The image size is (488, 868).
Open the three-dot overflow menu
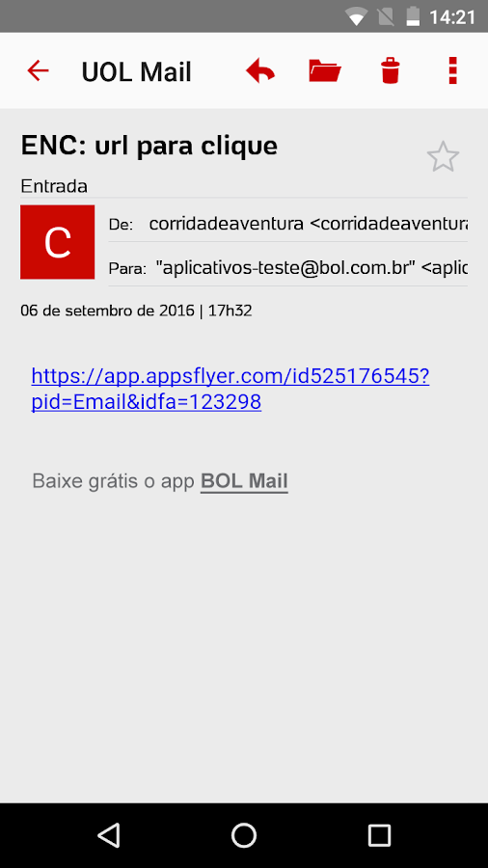coord(453,70)
